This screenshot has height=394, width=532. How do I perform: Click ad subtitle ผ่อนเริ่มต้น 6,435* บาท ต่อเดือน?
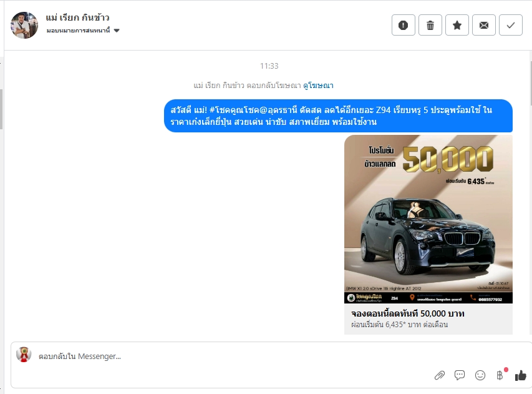(400, 325)
